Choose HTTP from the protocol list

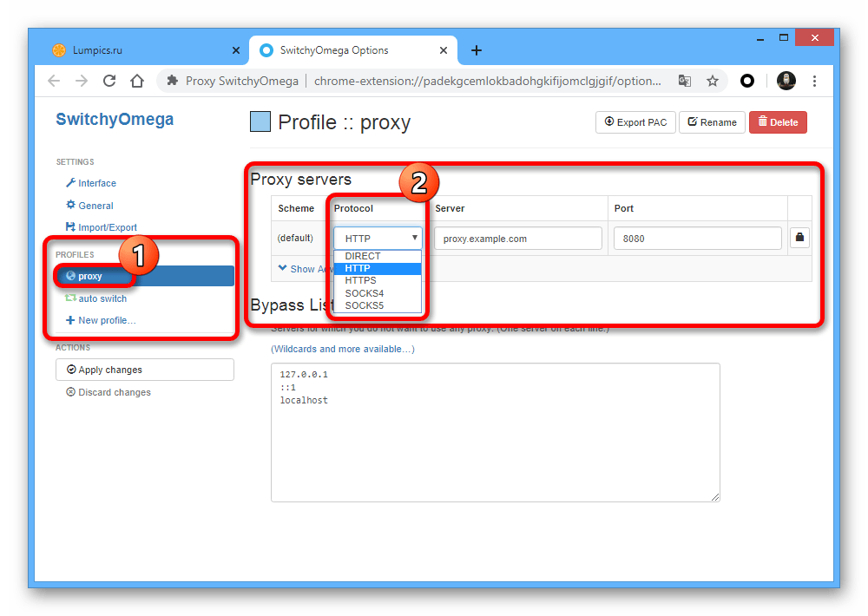[x=378, y=268]
